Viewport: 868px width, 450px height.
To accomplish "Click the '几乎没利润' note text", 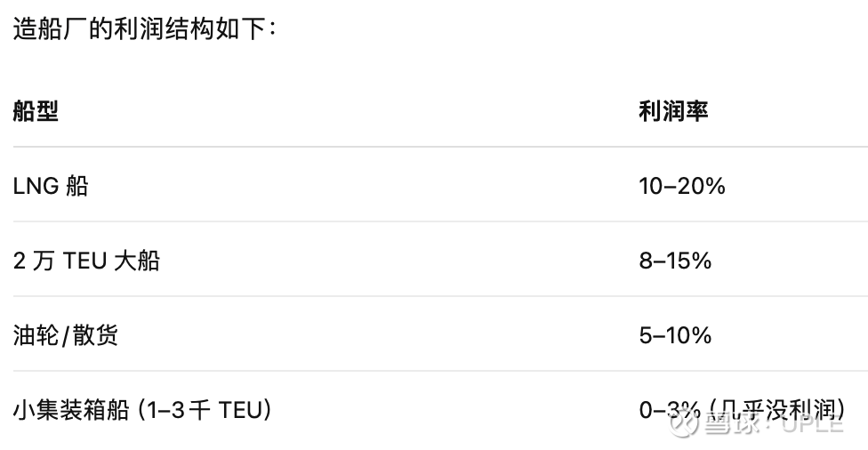I will pyautogui.click(x=774, y=409).
